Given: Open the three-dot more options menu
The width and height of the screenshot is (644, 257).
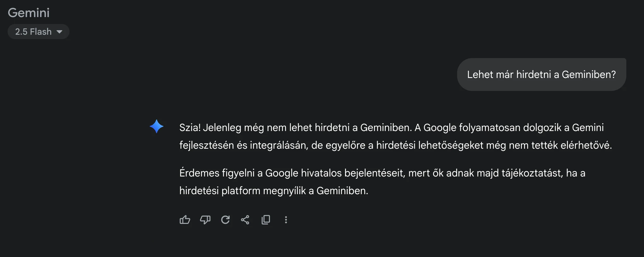Looking at the screenshot, I should click(x=286, y=219).
